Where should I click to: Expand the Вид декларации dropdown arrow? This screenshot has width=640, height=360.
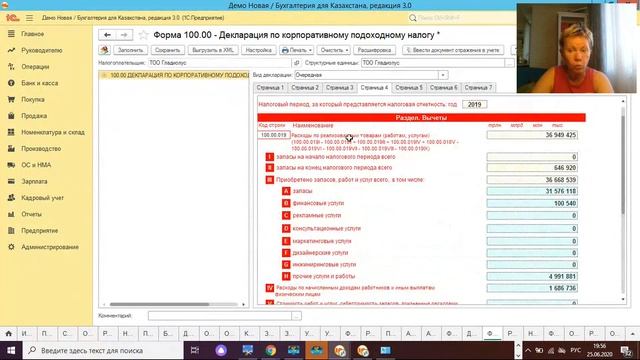click(443, 75)
